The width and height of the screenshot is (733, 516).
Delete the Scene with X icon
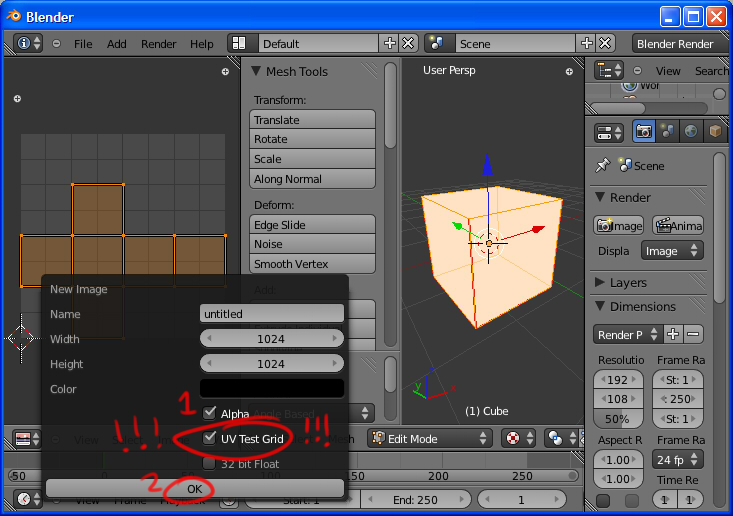(606, 44)
